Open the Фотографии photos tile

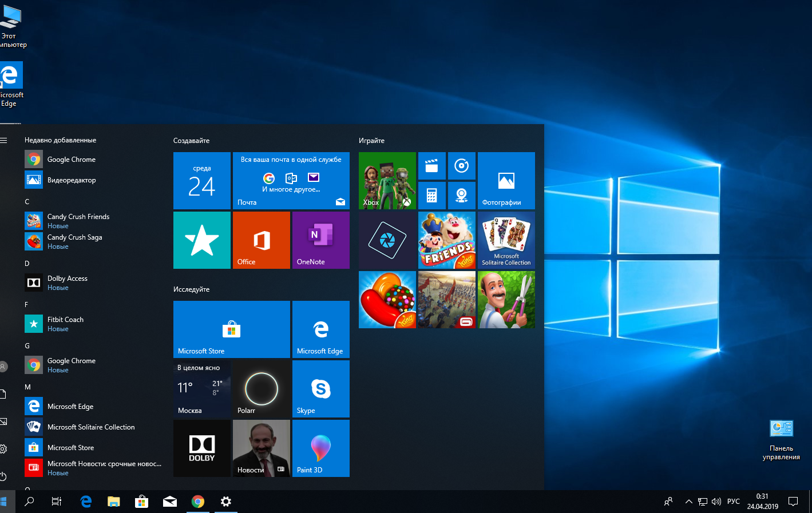[506, 181]
